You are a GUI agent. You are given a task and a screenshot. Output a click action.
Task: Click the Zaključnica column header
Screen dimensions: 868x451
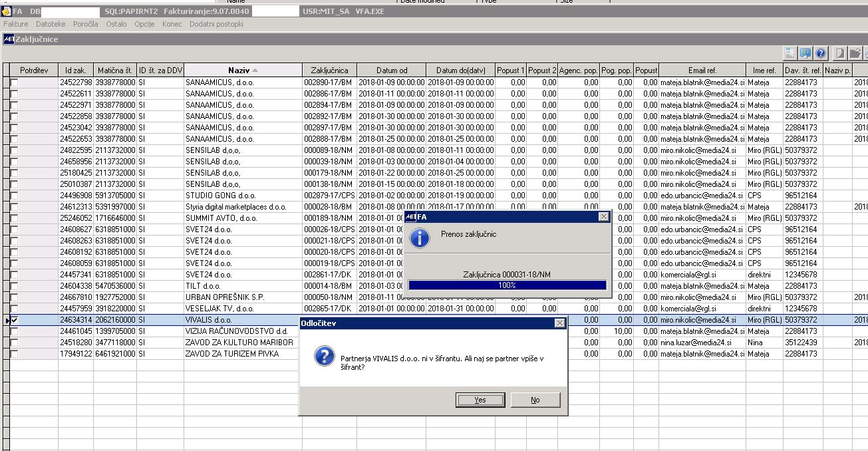pos(329,70)
